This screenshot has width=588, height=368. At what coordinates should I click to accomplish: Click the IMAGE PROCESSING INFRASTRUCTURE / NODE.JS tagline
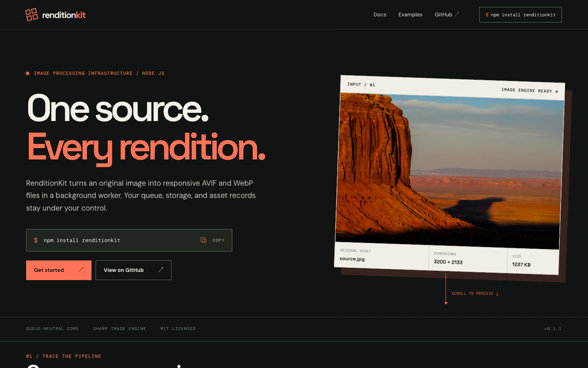click(x=99, y=74)
